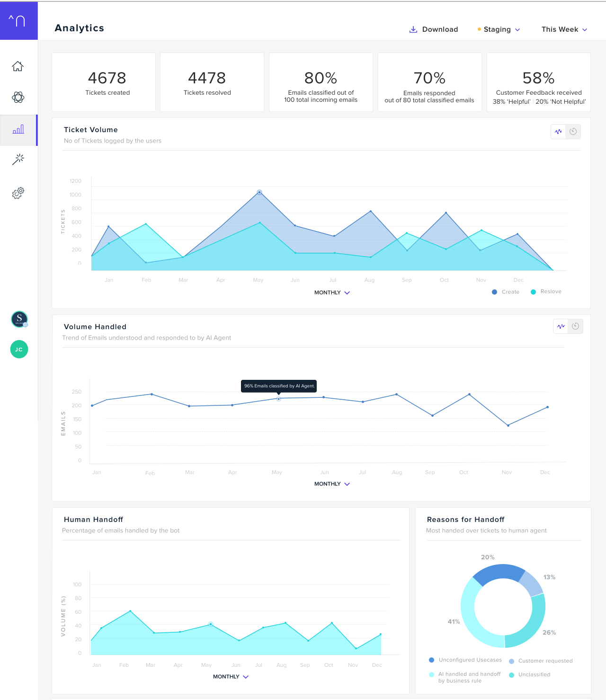Open the Home icon in sidebar
The height and width of the screenshot is (700, 606).
pos(18,66)
